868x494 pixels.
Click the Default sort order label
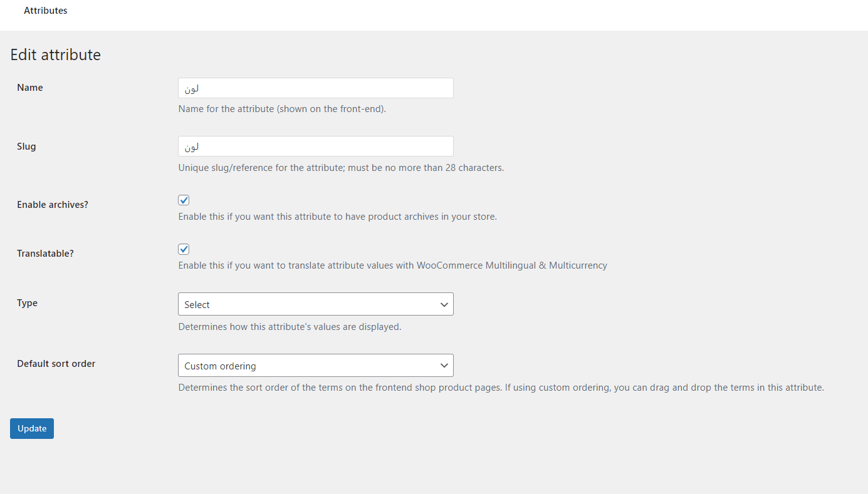point(56,364)
